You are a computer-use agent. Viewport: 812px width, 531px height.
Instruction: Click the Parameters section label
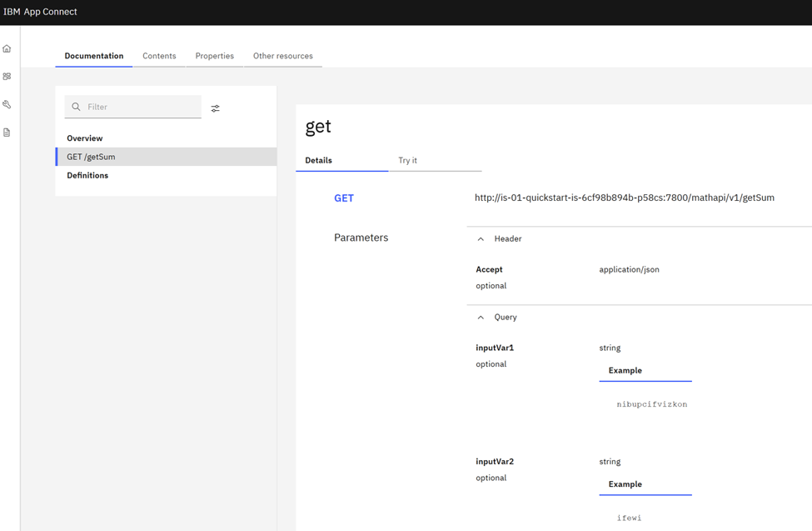click(x=361, y=238)
